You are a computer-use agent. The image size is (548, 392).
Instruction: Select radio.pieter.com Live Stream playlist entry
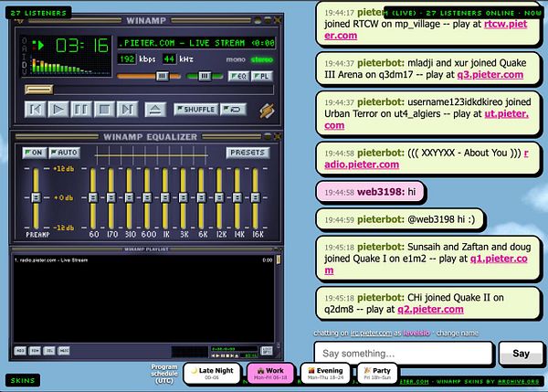pyautogui.click(x=143, y=260)
